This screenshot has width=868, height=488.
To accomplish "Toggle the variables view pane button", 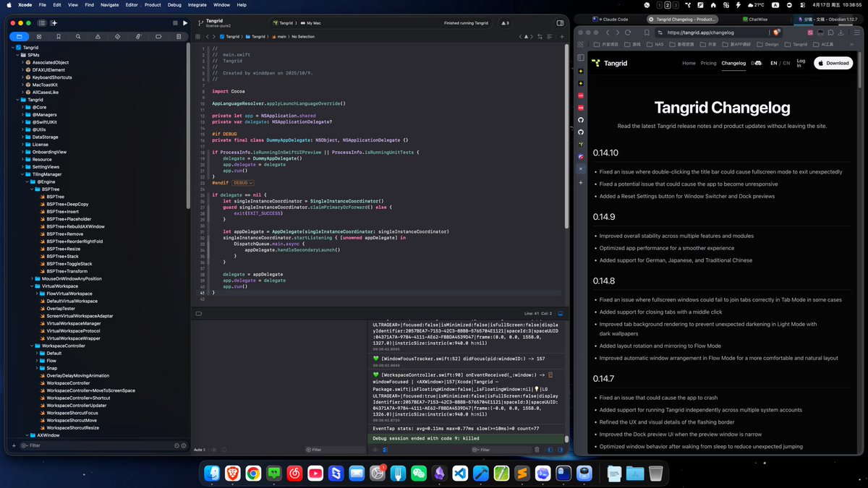I will tap(551, 450).
